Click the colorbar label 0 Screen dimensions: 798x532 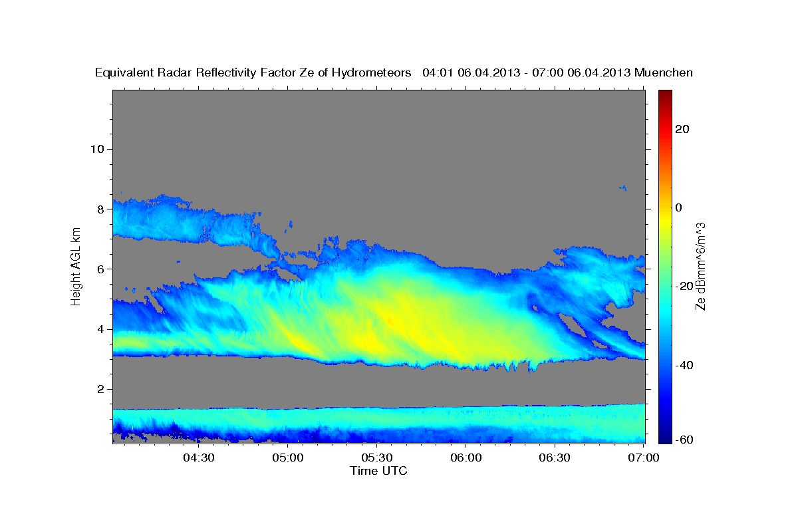(x=680, y=207)
